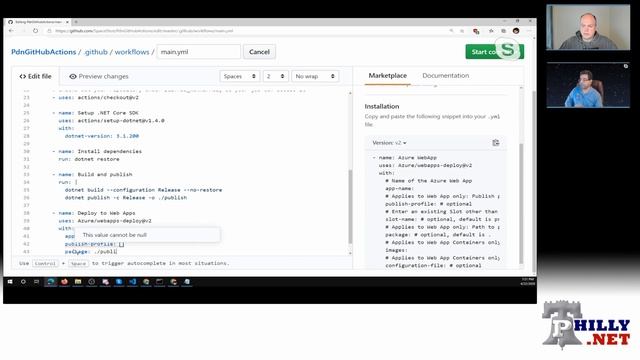Open Firefox from the taskbar
This screenshot has height=360, width=640.
pos(64,282)
